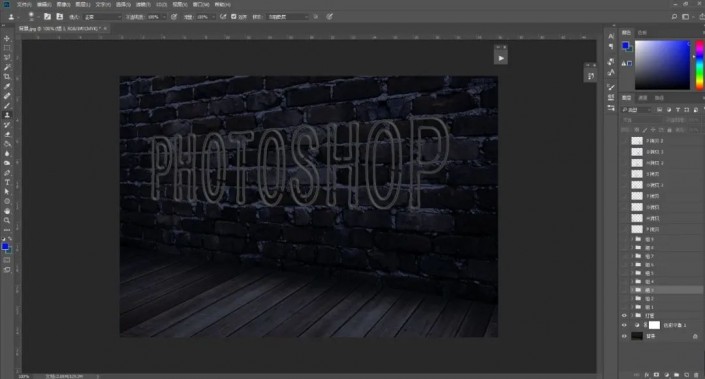The image size is (705, 379).
Task: Hide the 背景 layer
Action: click(x=624, y=336)
